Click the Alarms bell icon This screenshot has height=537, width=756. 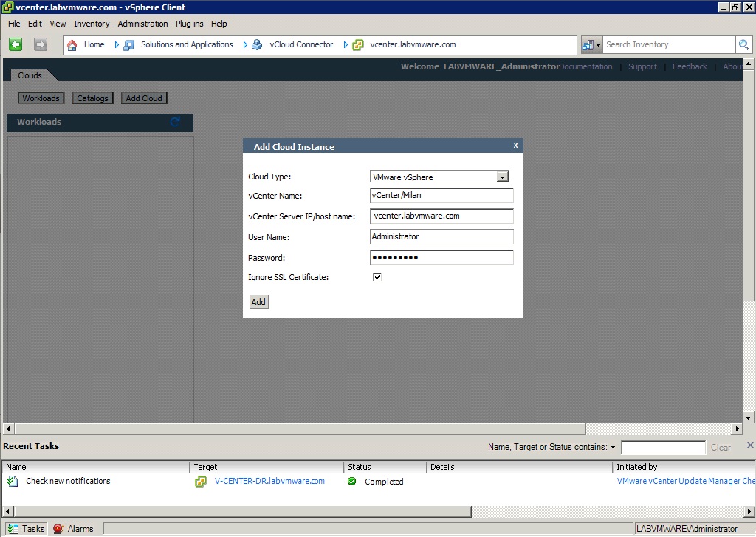tap(58, 529)
